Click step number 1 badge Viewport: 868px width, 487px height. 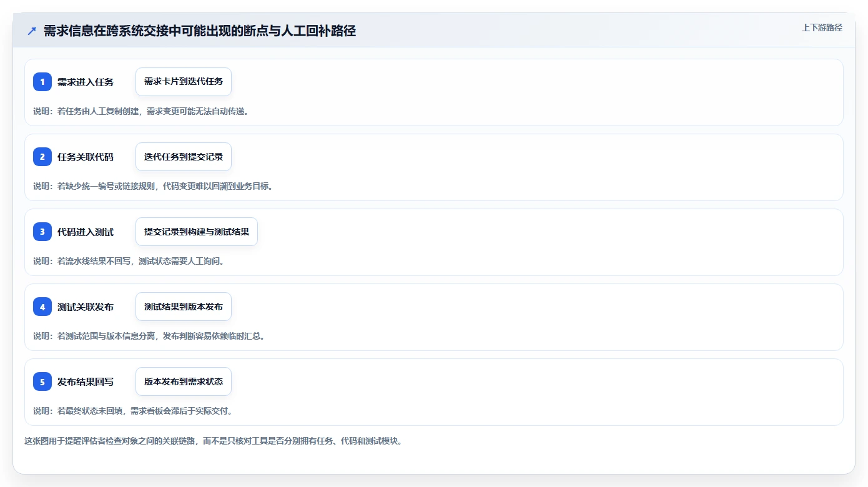point(42,82)
